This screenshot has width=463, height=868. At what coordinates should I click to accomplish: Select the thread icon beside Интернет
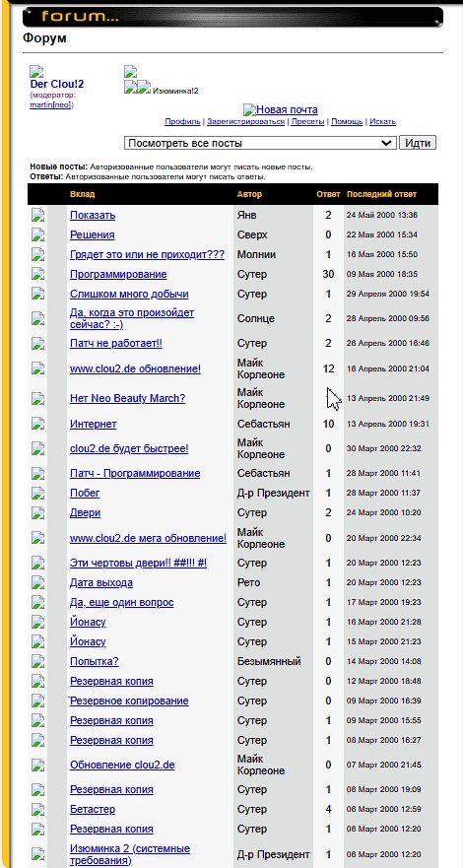tap(37, 424)
